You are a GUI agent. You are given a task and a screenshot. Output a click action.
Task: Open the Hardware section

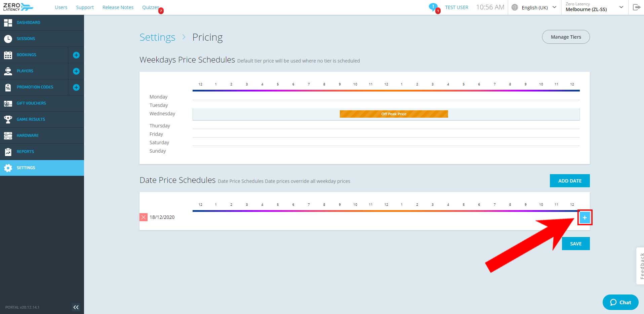(42, 135)
